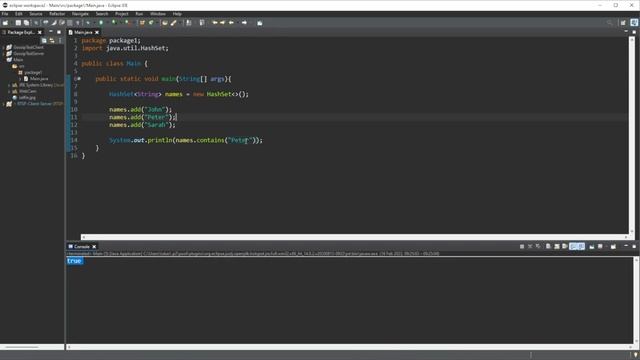Viewport: 640px width, 360px height.
Task: Open the Edit menu
Action: (x=19, y=14)
